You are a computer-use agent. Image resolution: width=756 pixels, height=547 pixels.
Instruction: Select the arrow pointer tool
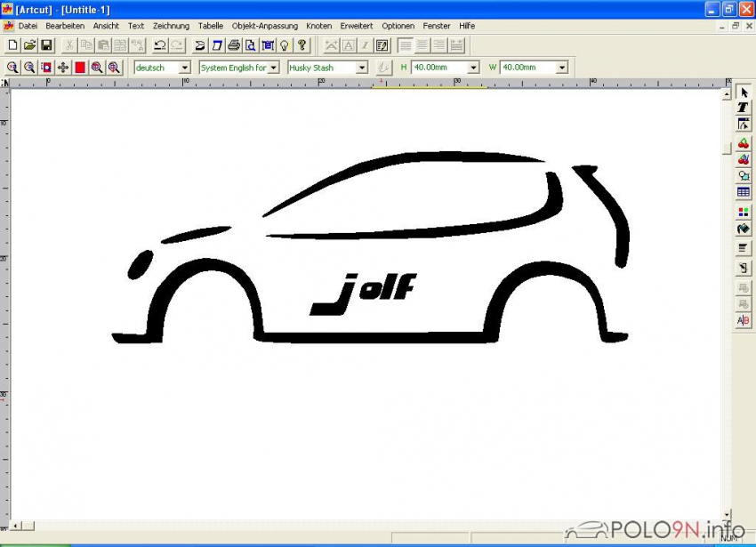pyautogui.click(x=744, y=93)
